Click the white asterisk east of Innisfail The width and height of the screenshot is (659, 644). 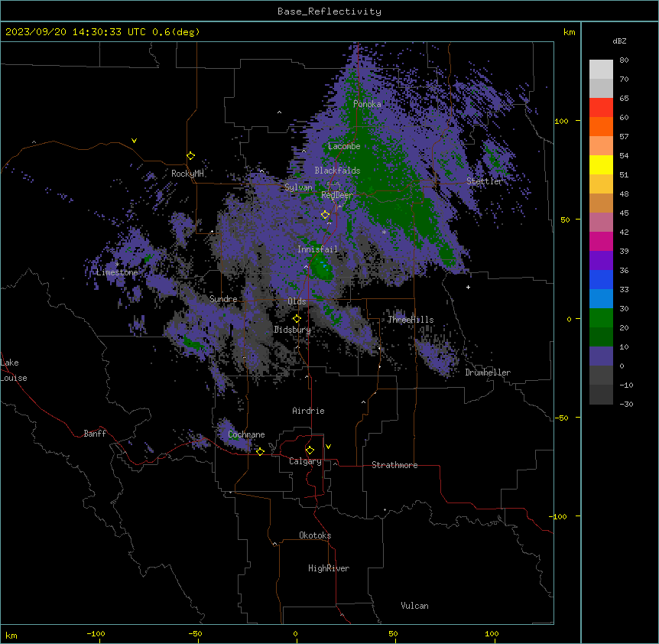[x=384, y=232]
